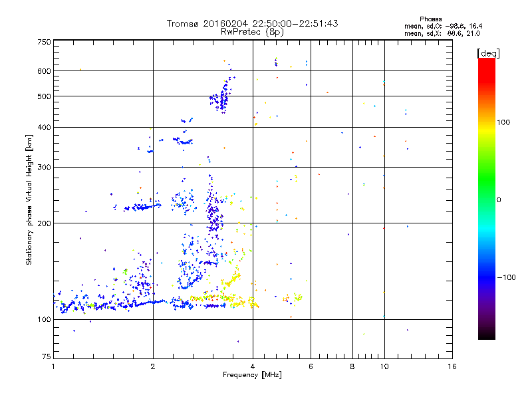Click the 'Phases' header text

[x=430, y=19]
